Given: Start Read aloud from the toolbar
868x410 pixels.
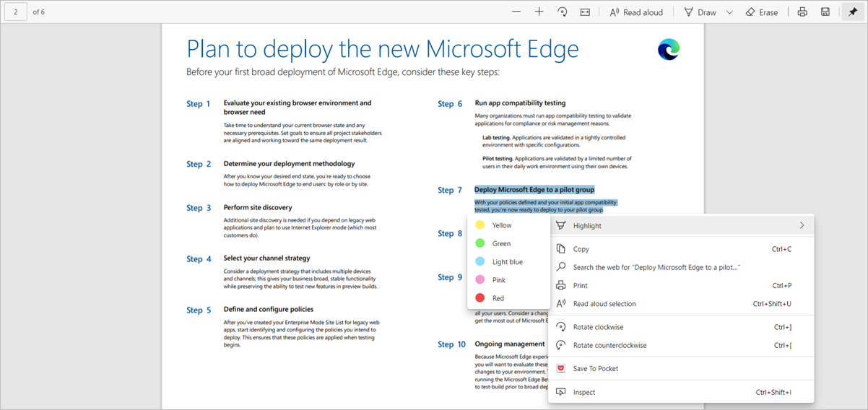Looking at the screenshot, I should [636, 12].
